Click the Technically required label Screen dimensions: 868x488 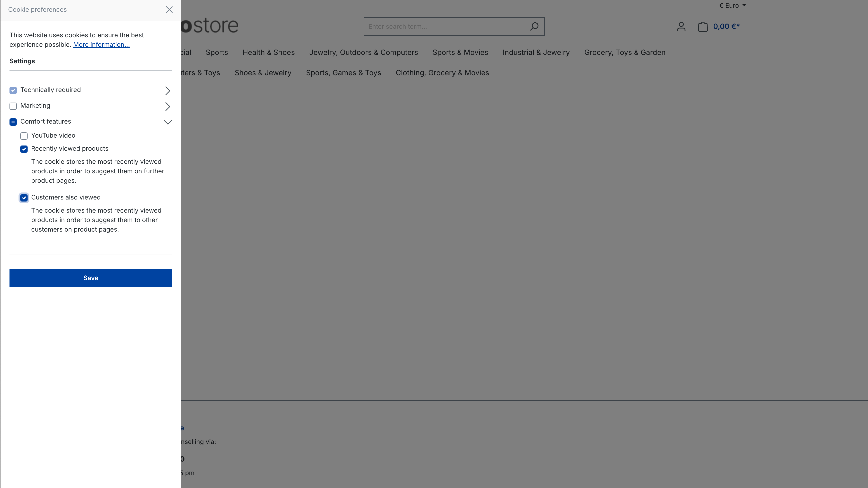tap(51, 90)
